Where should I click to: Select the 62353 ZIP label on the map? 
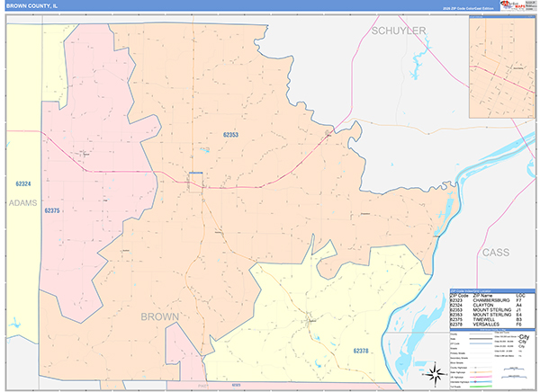click(230, 135)
